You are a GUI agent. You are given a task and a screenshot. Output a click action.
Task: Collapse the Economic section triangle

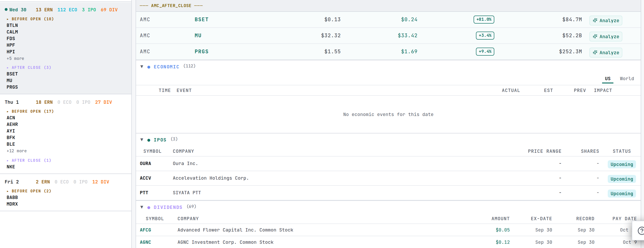click(x=142, y=67)
